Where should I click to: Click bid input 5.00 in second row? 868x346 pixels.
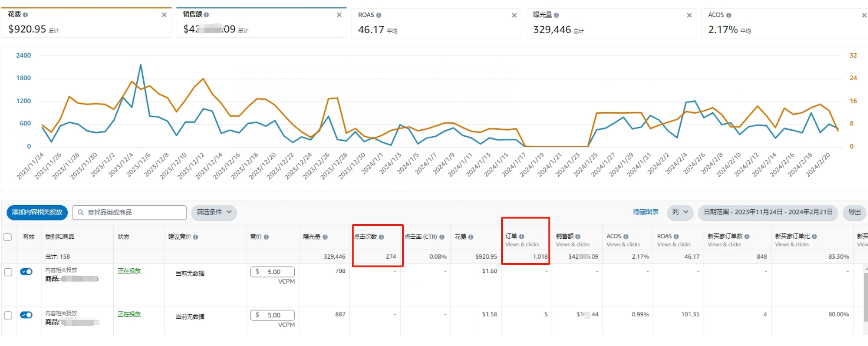tap(272, 315)
